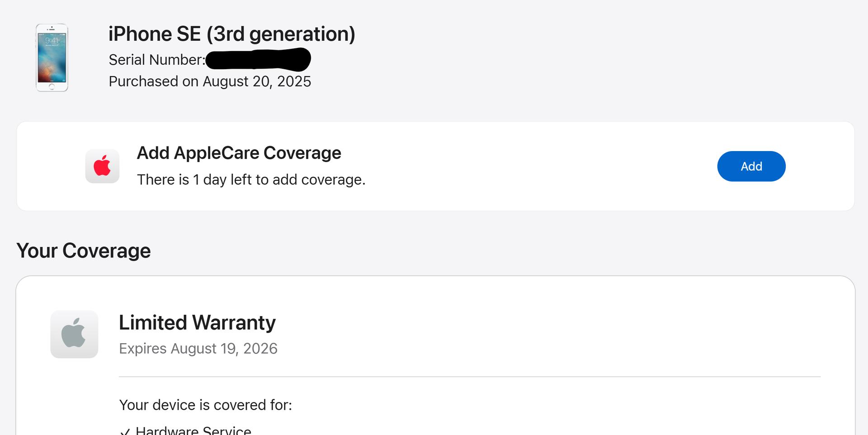This screenshot has height=435, width=868.
Task: Click the checkmark beside Hardware Service
Action: pyautogui.click(x=125, y=431)
